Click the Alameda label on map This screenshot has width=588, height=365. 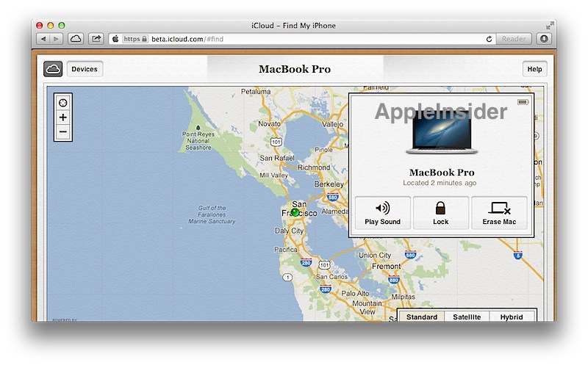tap(334, 212)
